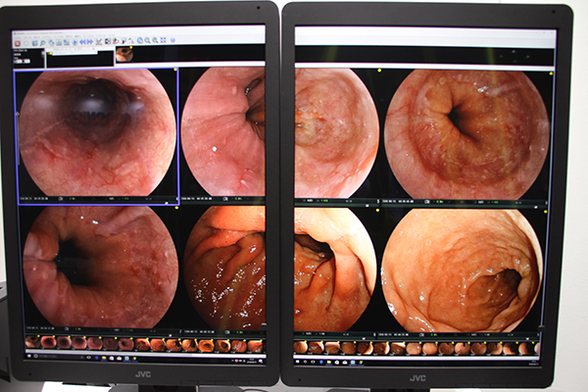Select the top-left endoscopy image with dark lumen
This screenshot has width=588, height=392.
96,132
